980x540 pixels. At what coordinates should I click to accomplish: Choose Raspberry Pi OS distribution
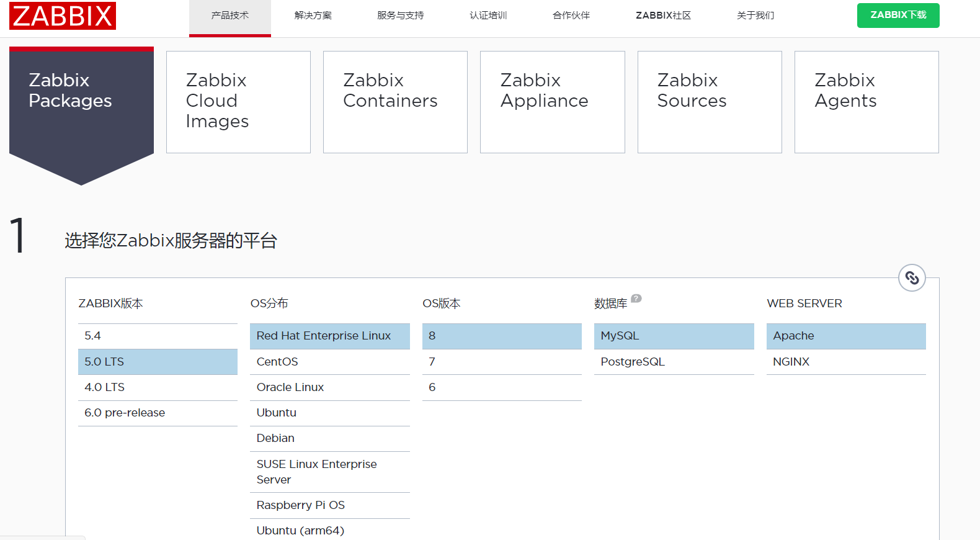click(330, 505)
